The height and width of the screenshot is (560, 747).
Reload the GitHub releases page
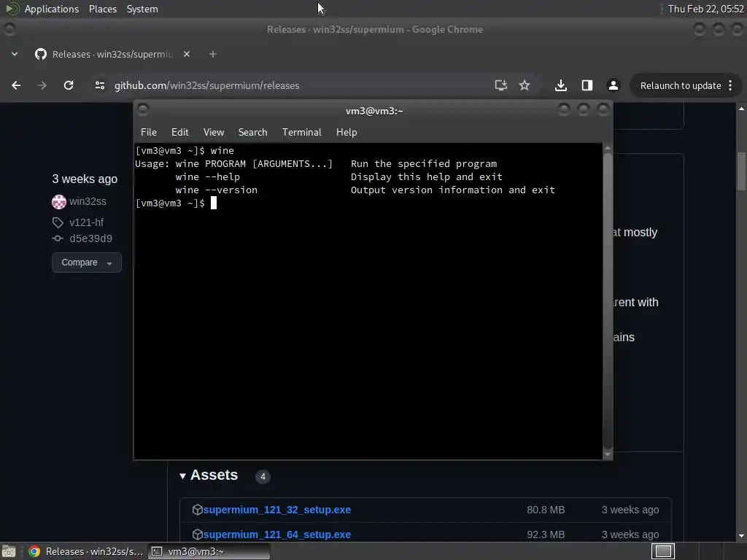tap(69, 85)
